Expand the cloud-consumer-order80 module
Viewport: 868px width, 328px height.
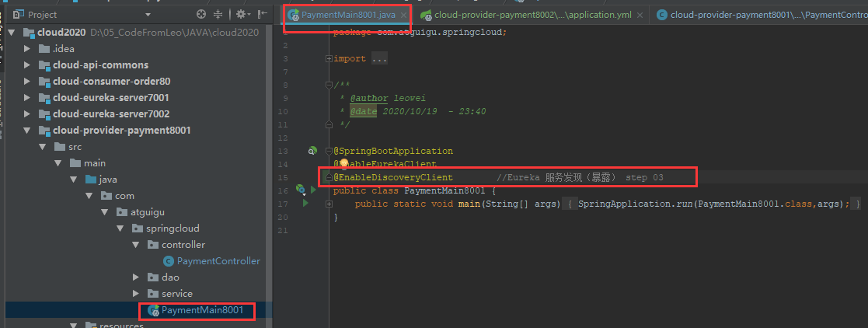(x=27, y=82)
